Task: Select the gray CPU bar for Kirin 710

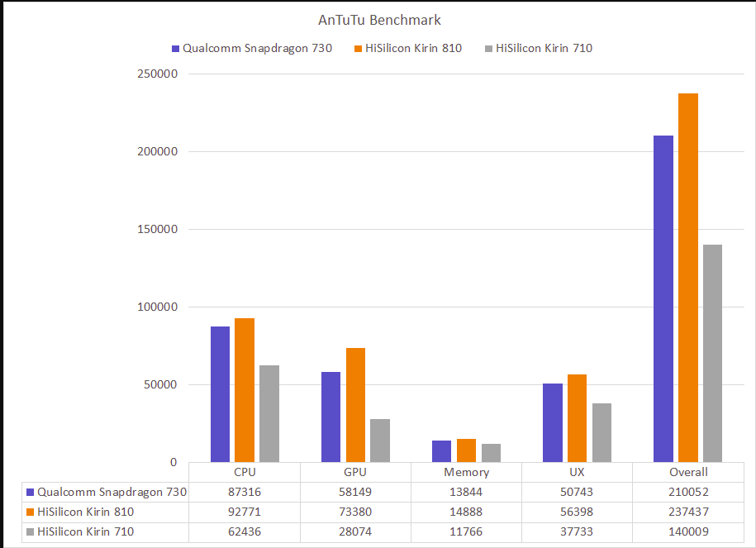Action: pos(269,414)
